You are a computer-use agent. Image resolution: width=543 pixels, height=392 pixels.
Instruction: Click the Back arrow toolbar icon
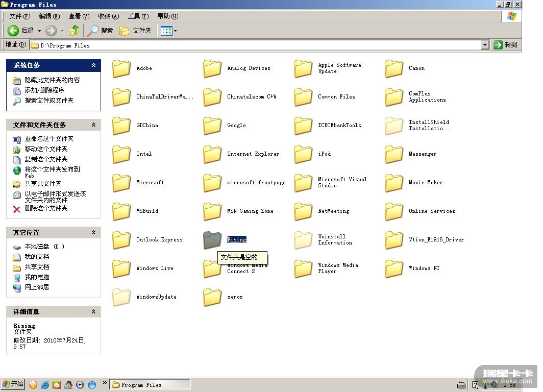pos(14,31)
